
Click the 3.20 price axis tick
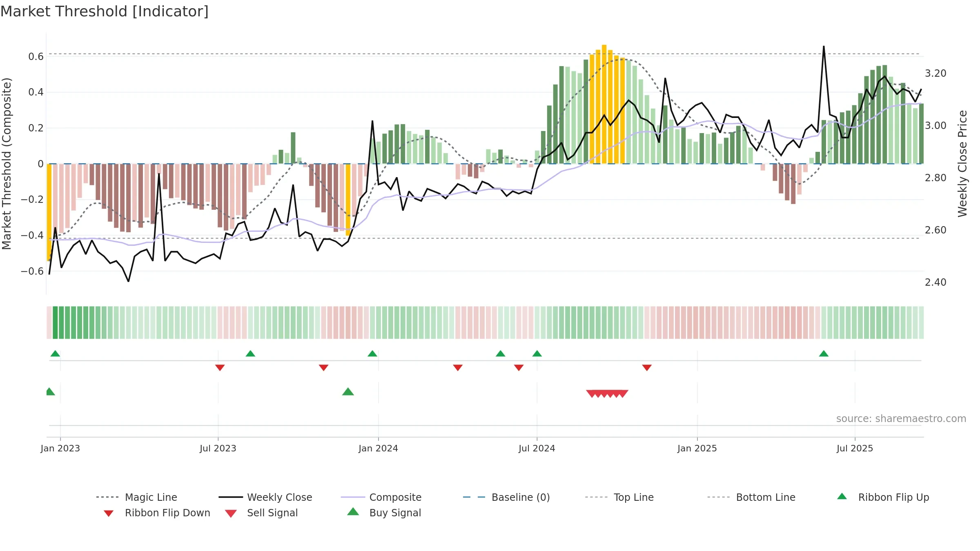[x=935, y=73]
